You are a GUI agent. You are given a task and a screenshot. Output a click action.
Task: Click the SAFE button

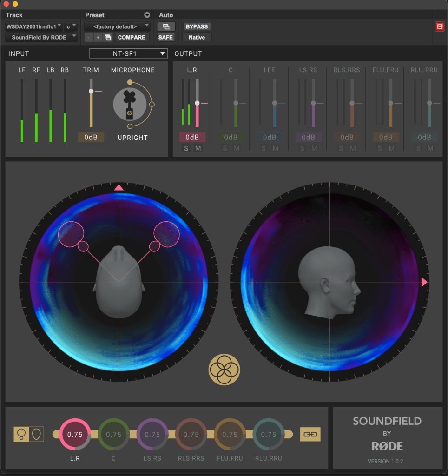click(166, 37)
